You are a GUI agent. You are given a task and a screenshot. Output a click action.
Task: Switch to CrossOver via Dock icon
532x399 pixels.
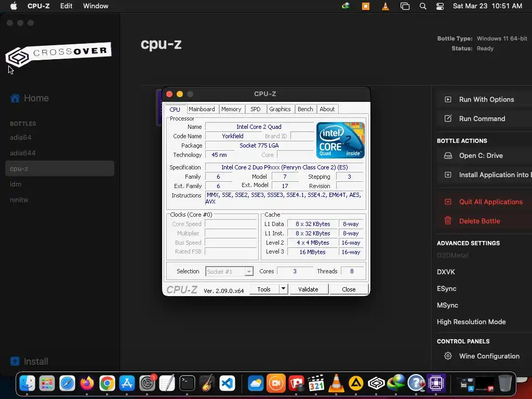point(376,383)
